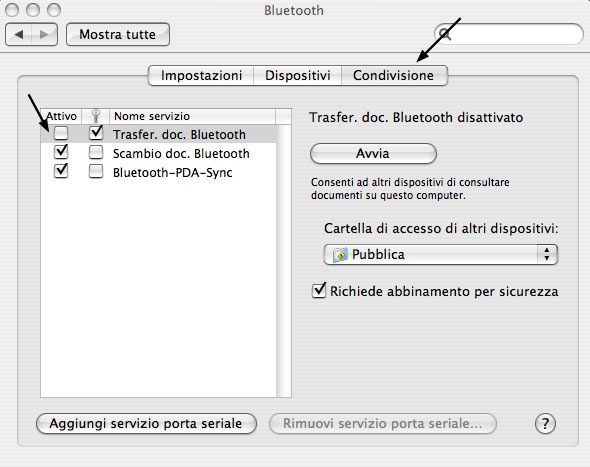Image resolution: width=590 pixels, height=467 pixels.
Task: Select the Scambio doc. Bluetooth row
Action: (x=158, y=154)
